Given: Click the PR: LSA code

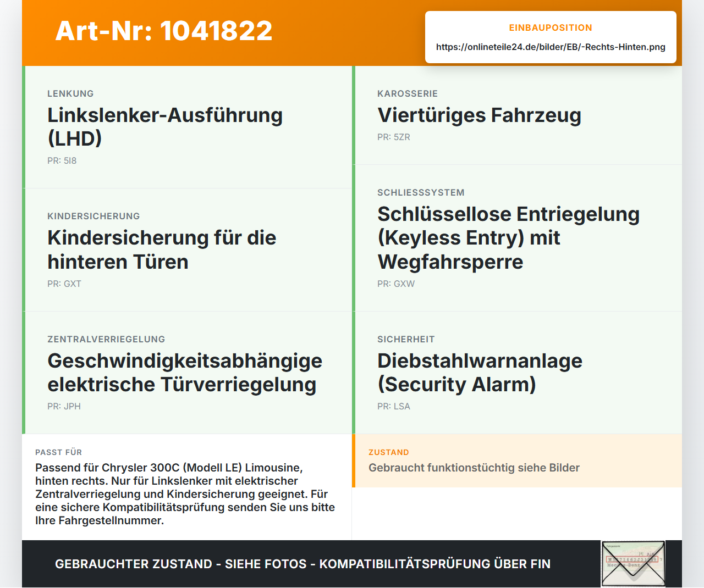Looking at the screenshot, I should (x=394, y=406).
